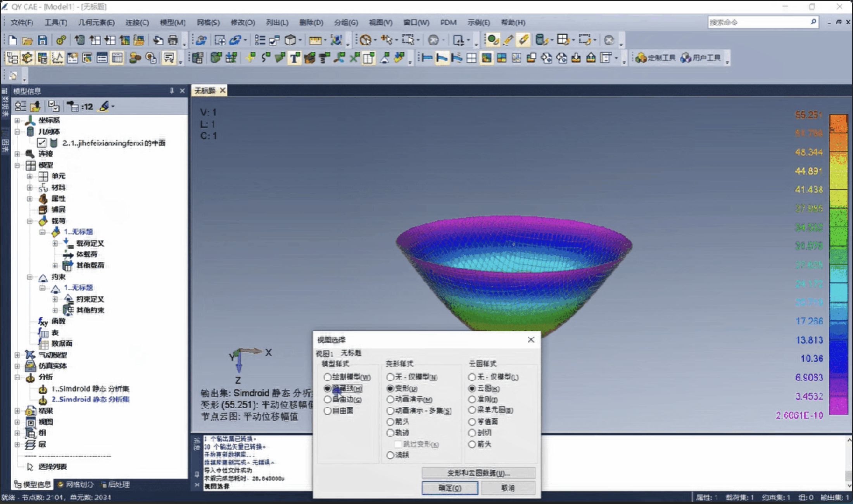
Task: Click the 3D box view orientation icon
Action: (290, 40)
